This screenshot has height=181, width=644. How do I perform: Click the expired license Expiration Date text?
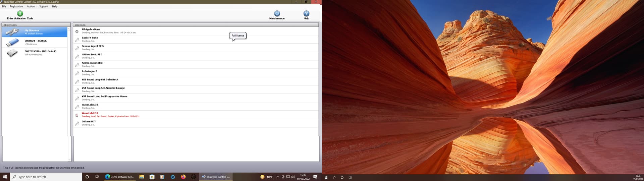click(127, 116)
